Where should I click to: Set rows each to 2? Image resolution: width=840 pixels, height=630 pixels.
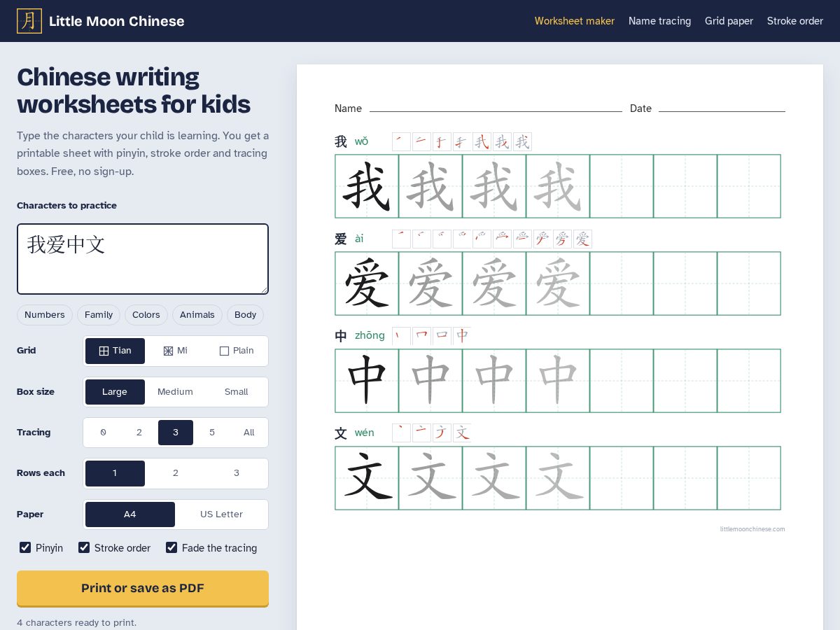[x=176, y=473]
